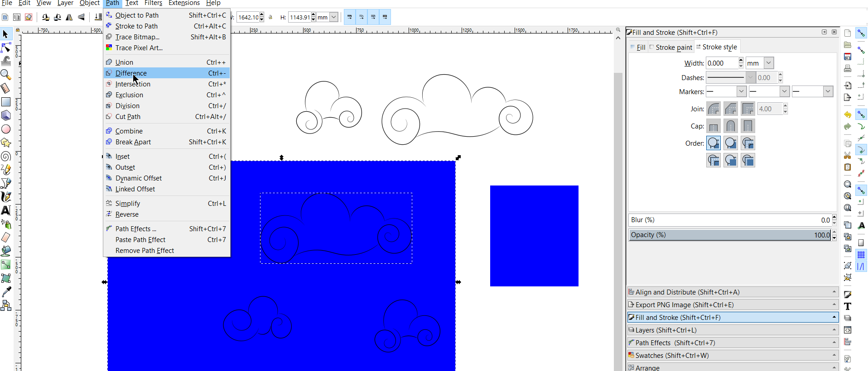Click the Save document floppy icon
This screenshot has height=371, width=868.
coord(848,57)
